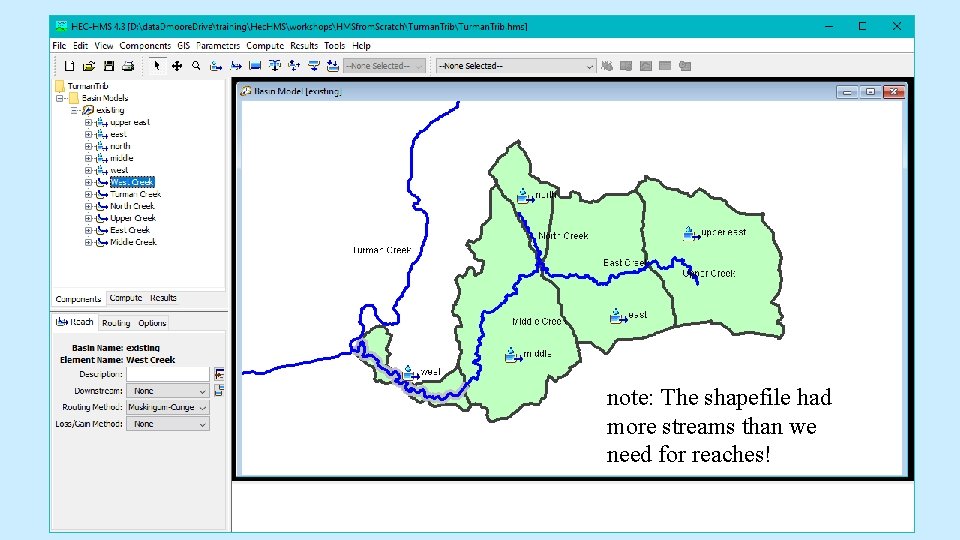Open the Tools menu

pos(334,46)
